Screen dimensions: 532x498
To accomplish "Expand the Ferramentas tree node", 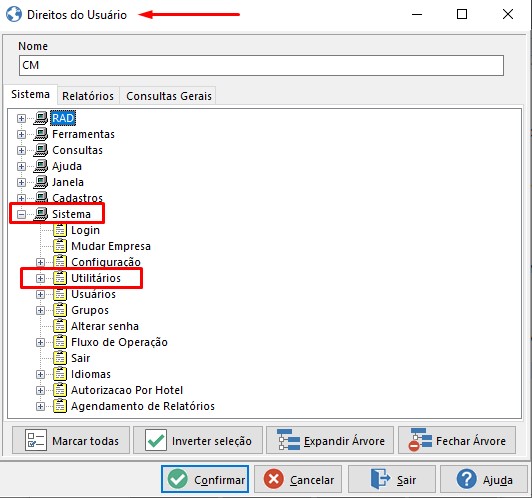I will pyautogui.click(x=21, y=134).
